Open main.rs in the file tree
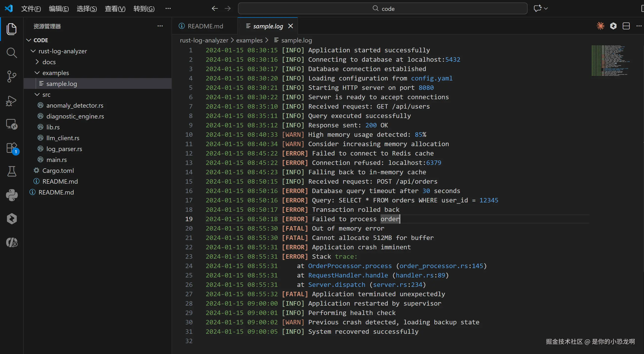This screenshot has width=644, height=354. pos(57,160)
